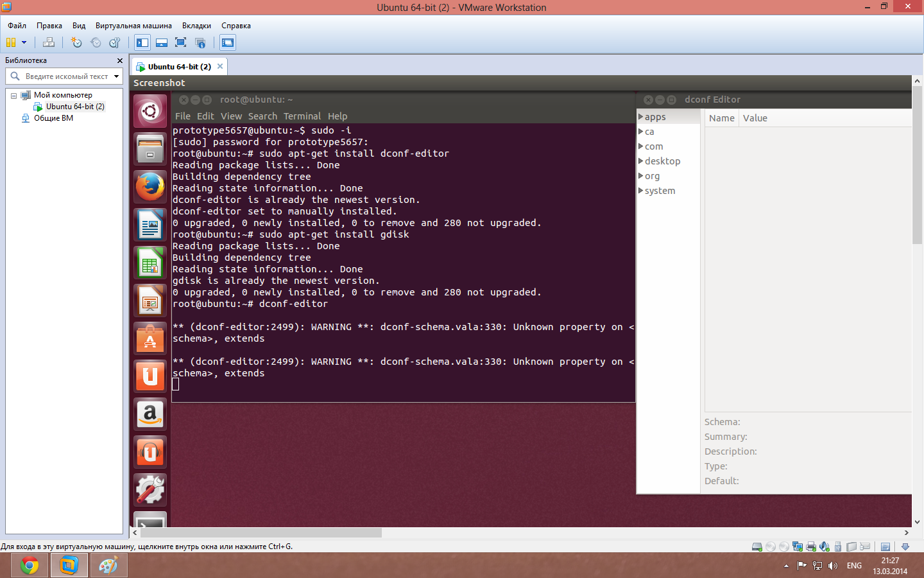The image size is (924, 578).
Task: Toggle the console view icon
Action: tap(228, 42)
